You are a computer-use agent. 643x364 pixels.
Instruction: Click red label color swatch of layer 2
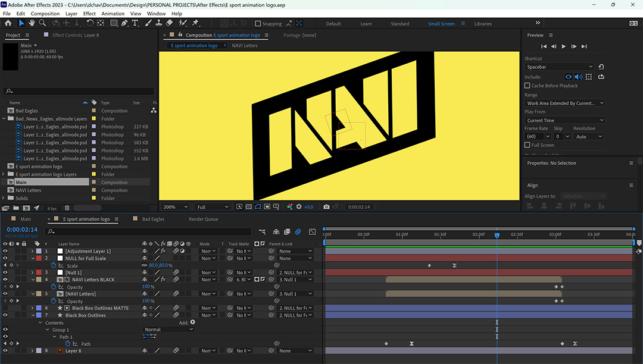(39, 258)
